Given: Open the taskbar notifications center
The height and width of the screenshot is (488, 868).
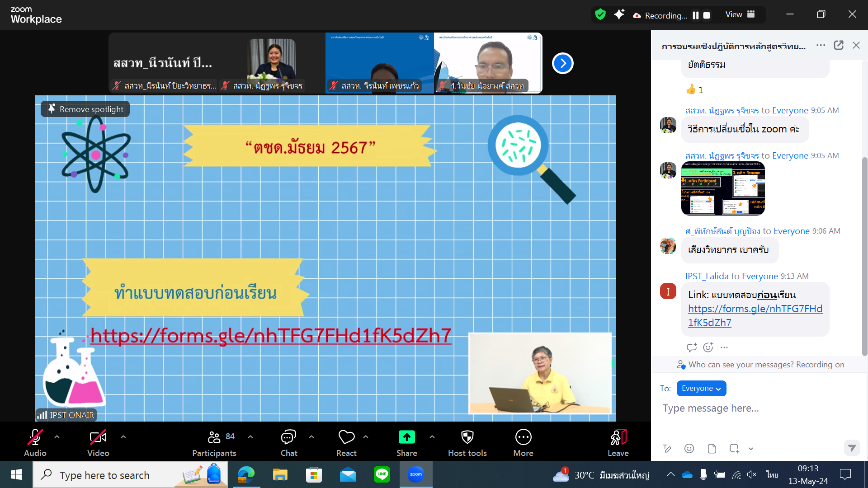Looking at the screenshot, I should click(845, 474).
